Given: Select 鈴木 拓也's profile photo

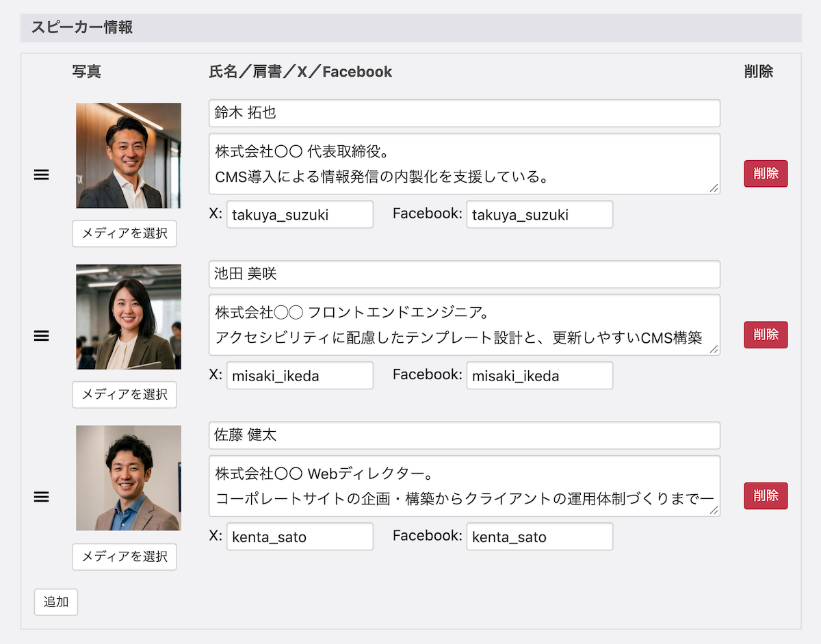Looking at the screenshot, I should point(129,156).
